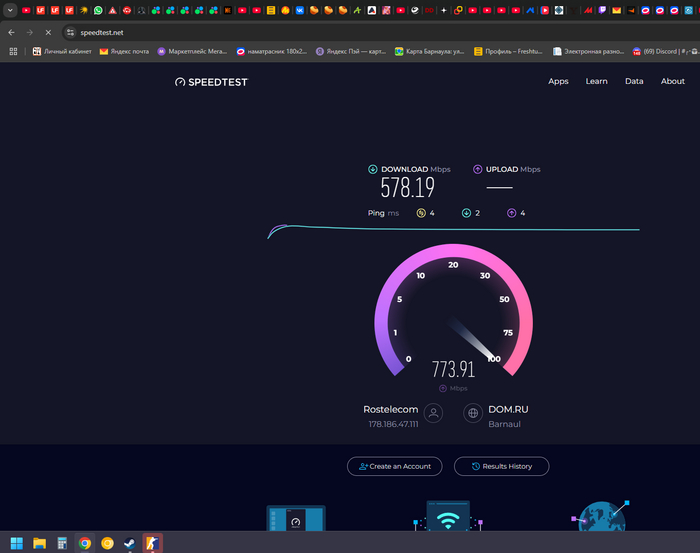The height and width of the screenshot is (553, 700).
Task: Click the upload arrow icon by UPLOAD
Action: 478,170
